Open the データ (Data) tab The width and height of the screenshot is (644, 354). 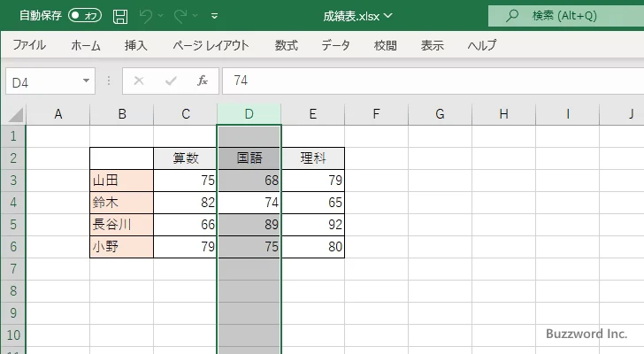[335, 45]
